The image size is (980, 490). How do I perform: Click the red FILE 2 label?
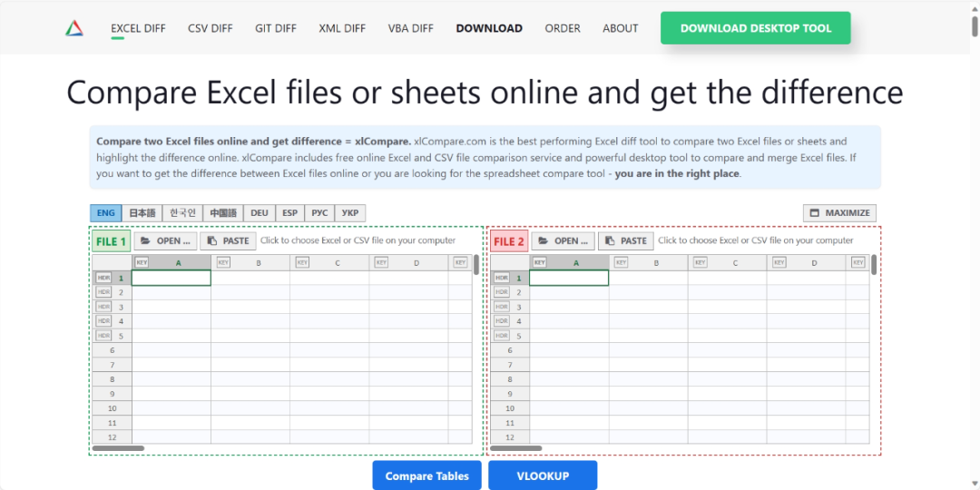[509, 241]
